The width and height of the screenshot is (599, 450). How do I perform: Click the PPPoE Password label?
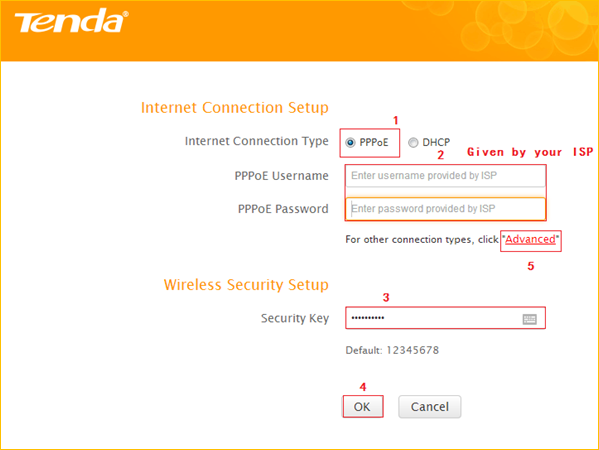283,209
